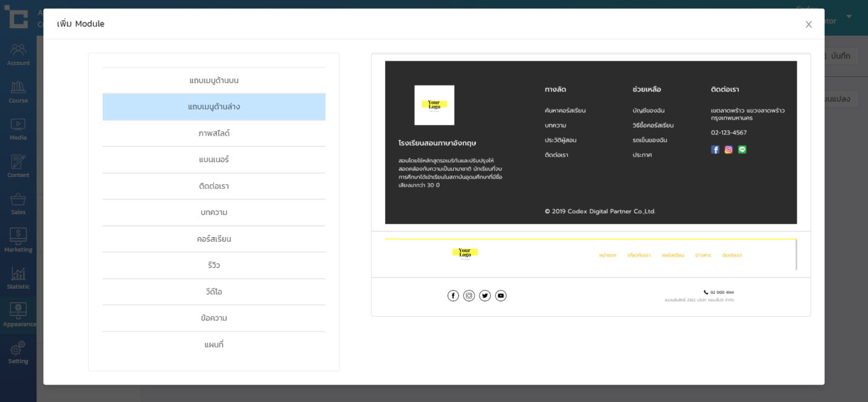The image size is (868, 402).
Task: Click Facebook icon in dark footer preview
Action: [715, 149]
